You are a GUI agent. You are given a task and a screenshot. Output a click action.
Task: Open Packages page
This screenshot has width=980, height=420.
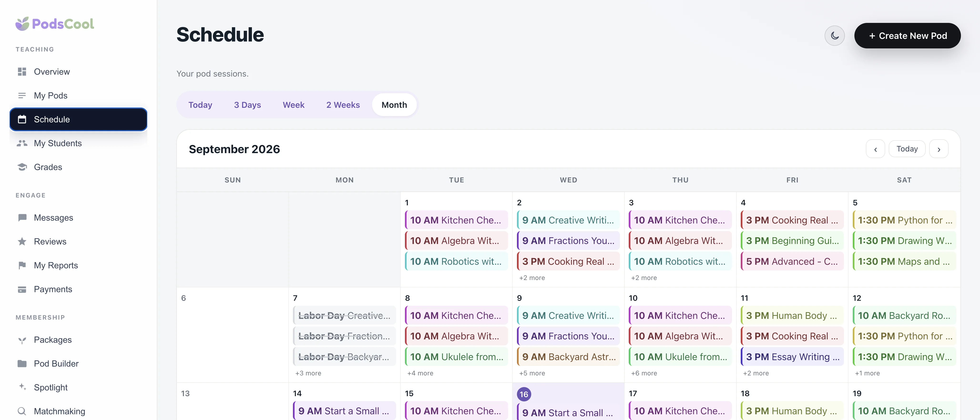point(78,340)
